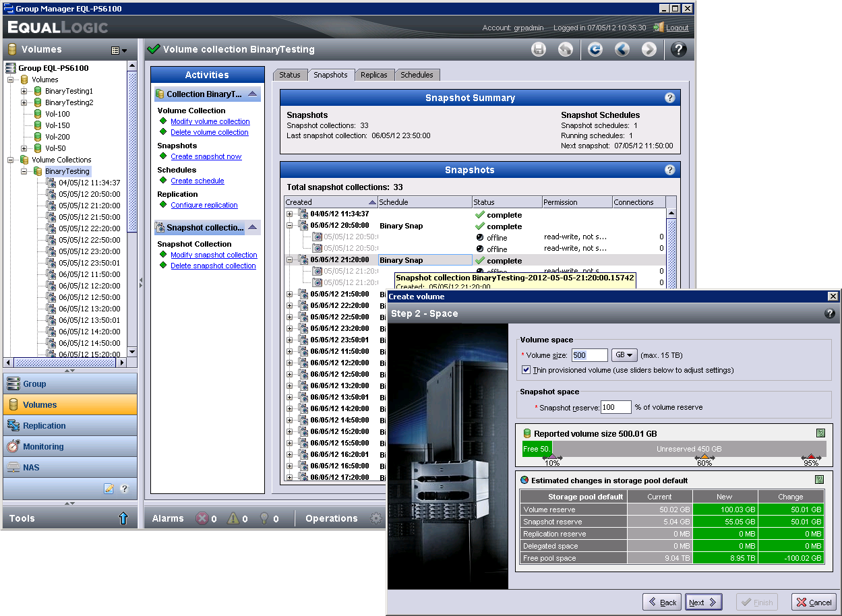Image resolution: width=842 pixels, height=616 pixels.
Task: Select the 05/05/12 22:20:00 entry in the tree
Action: point(89,228)
